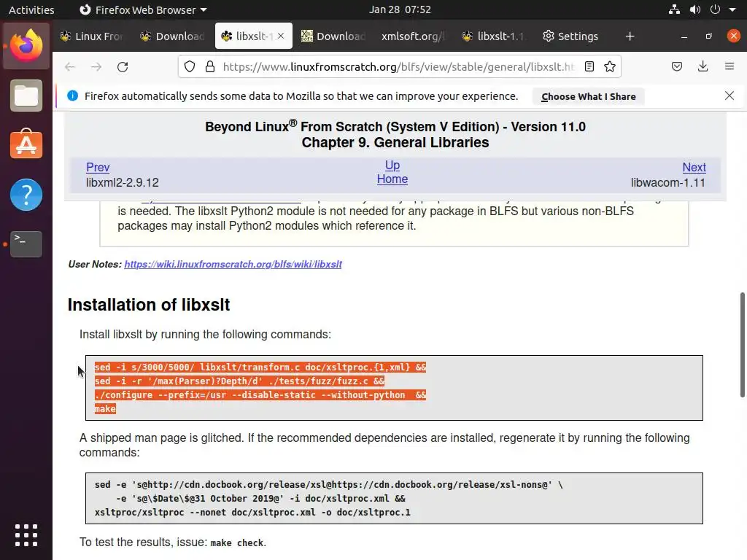Click the highlighted make command line
The width and height of the screenshot is (747, 560).
105,408
